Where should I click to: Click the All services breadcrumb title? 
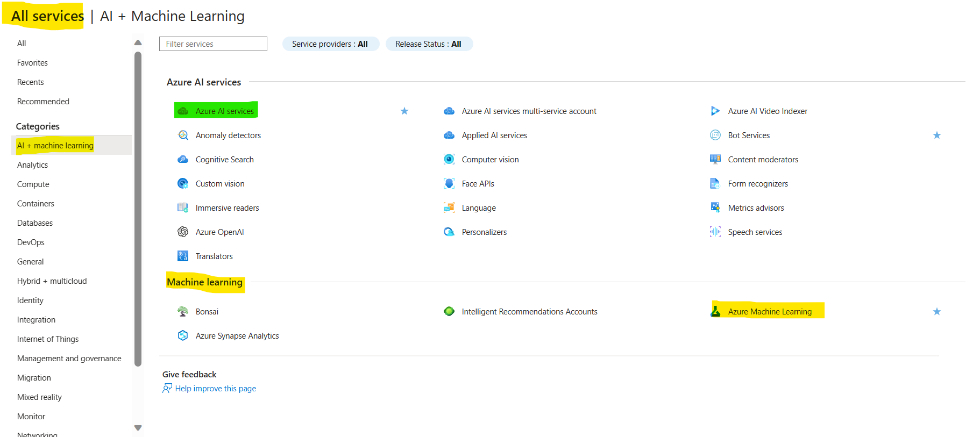[47, 16]
